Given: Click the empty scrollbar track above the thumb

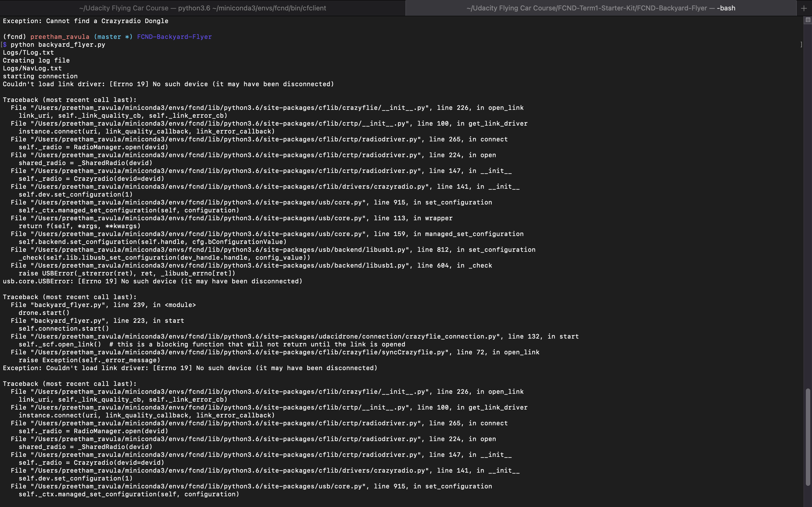Looking at the screenshot, I should pos(808,201).
